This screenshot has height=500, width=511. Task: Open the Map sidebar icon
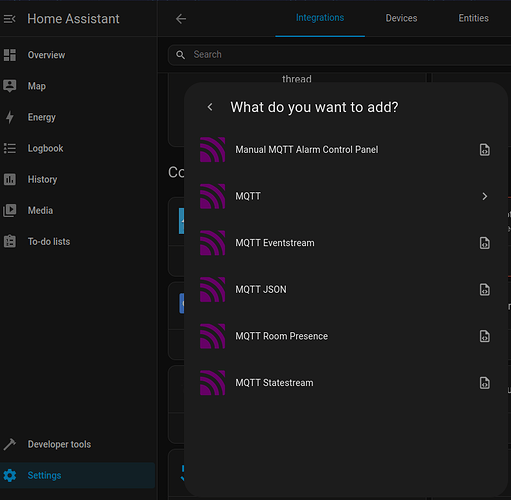point(10,86)
